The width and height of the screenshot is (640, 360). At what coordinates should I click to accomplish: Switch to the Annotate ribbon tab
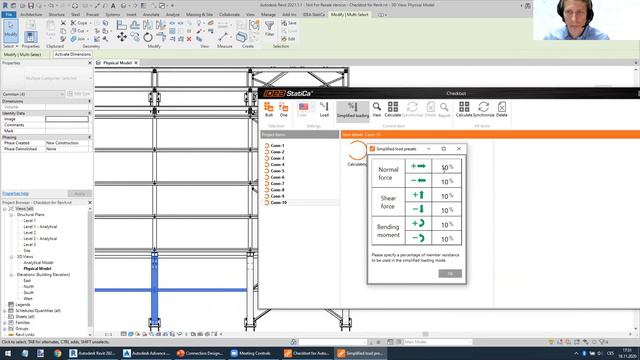pyautogui.click(x=151, y=14)
